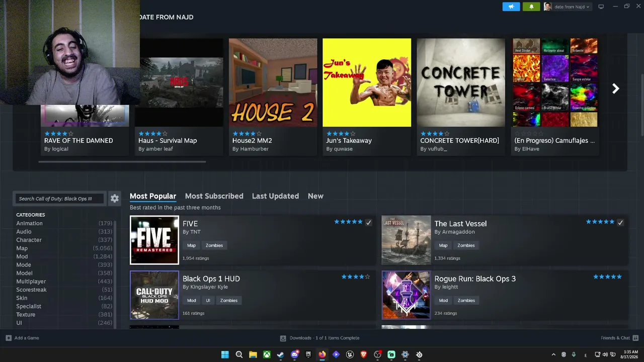Launch File Explorer from taskbar
The image size is (644, 362).
(253, 354)
